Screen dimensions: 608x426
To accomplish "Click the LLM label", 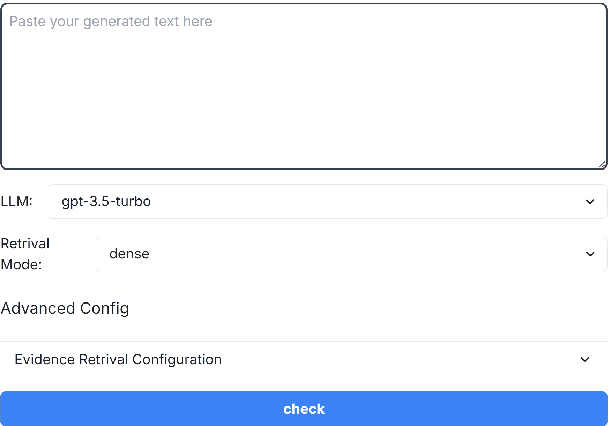I will 16,202.
